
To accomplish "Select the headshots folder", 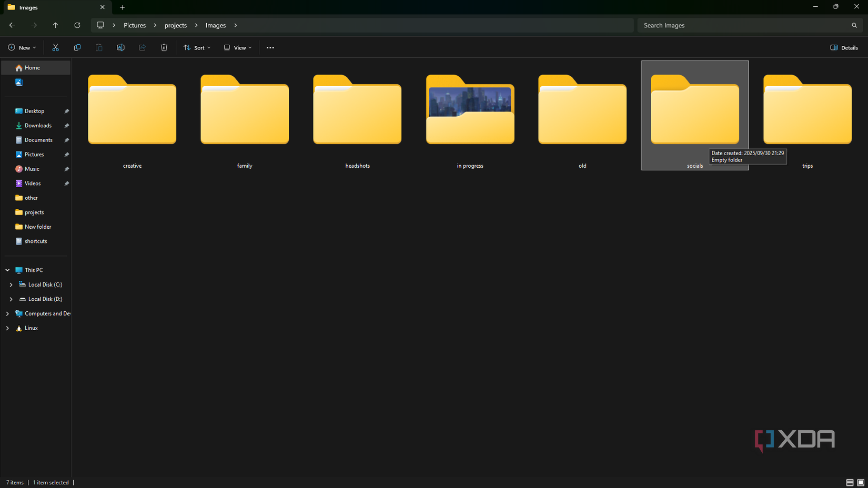I will 357,116.
